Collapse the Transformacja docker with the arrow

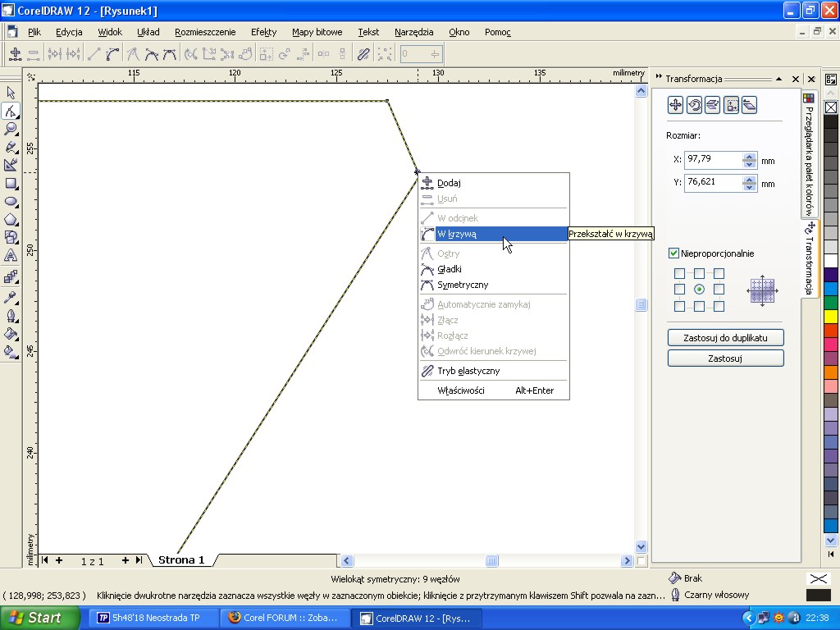[x=778, y=79]
